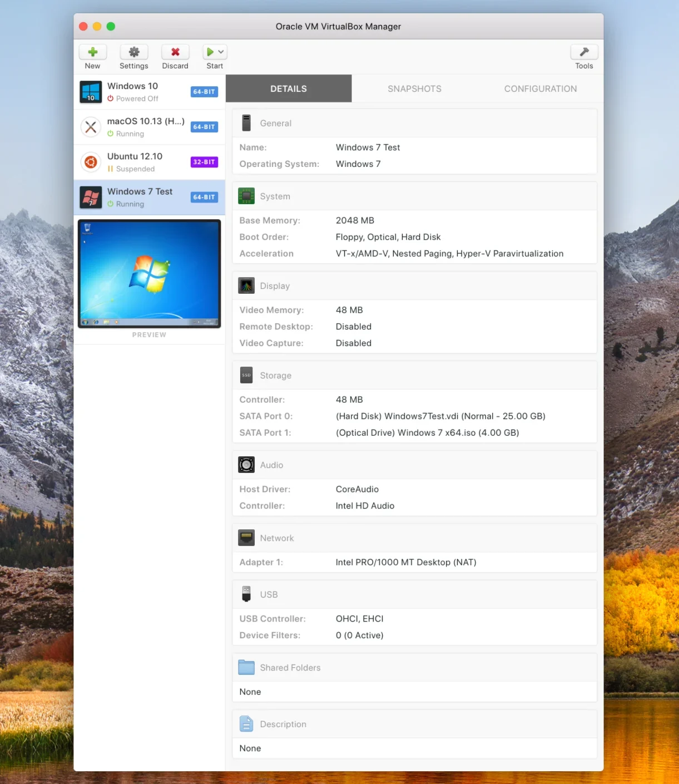This screenshot has height=784, width=679.
Task: Click the USB plug icon
Action: pos(246,594)
